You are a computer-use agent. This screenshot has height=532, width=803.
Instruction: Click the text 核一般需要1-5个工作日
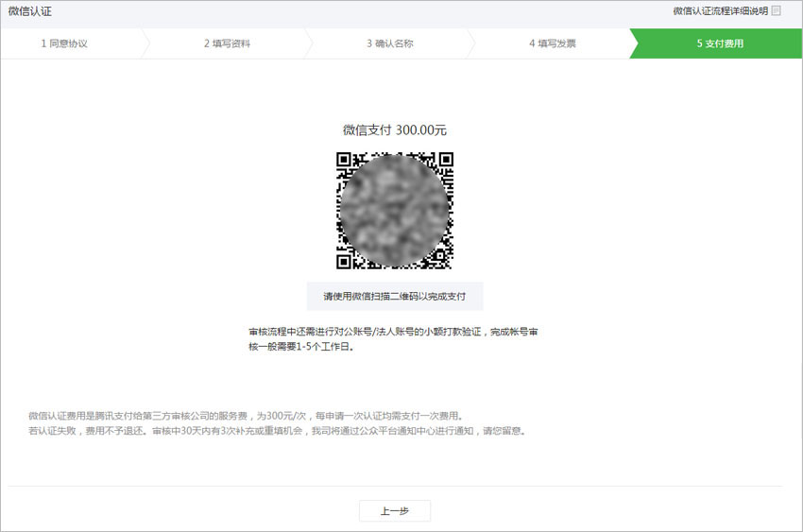(301, 347)
